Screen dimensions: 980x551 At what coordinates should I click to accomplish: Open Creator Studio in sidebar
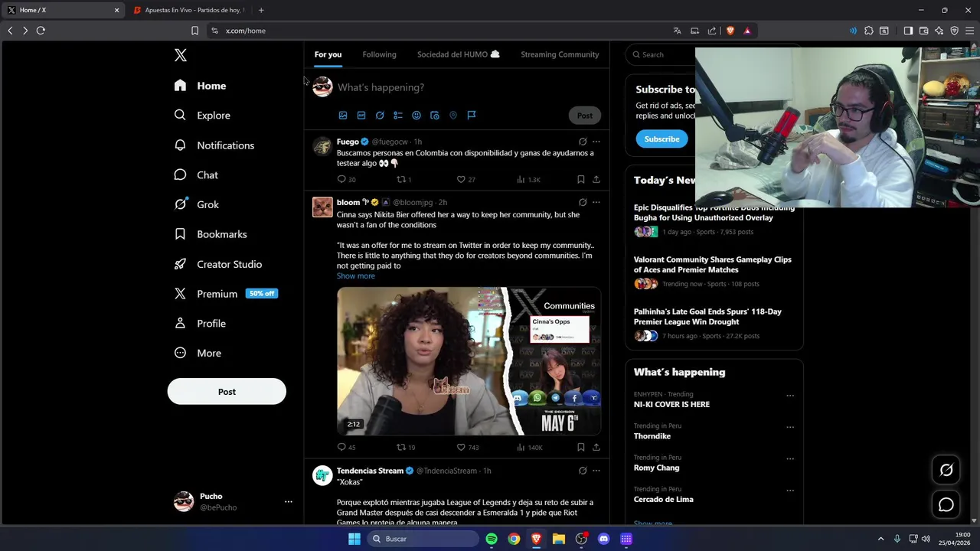pyautogui.click(x=217, y=264)
